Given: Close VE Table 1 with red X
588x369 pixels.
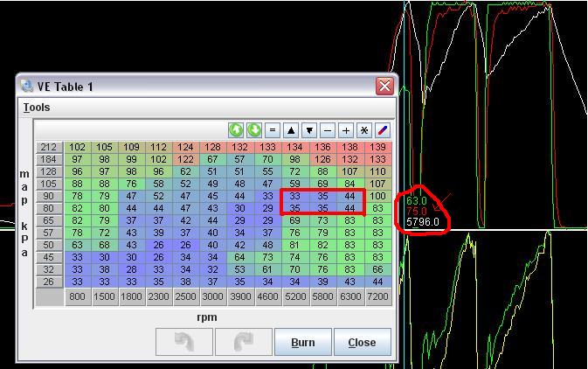Looking at the screenshot, I should tap(384, 86).
